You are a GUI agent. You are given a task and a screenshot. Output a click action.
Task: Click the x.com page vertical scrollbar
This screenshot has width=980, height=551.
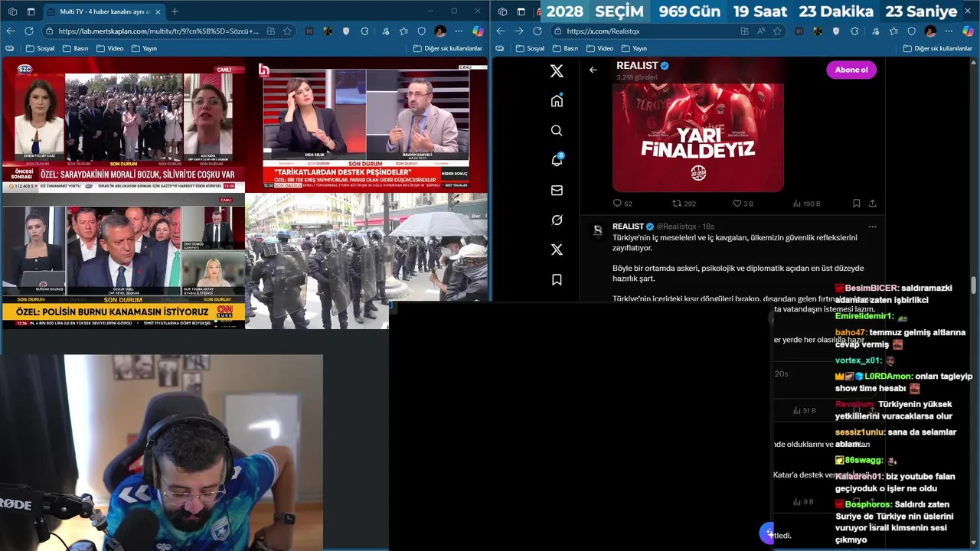974,285
